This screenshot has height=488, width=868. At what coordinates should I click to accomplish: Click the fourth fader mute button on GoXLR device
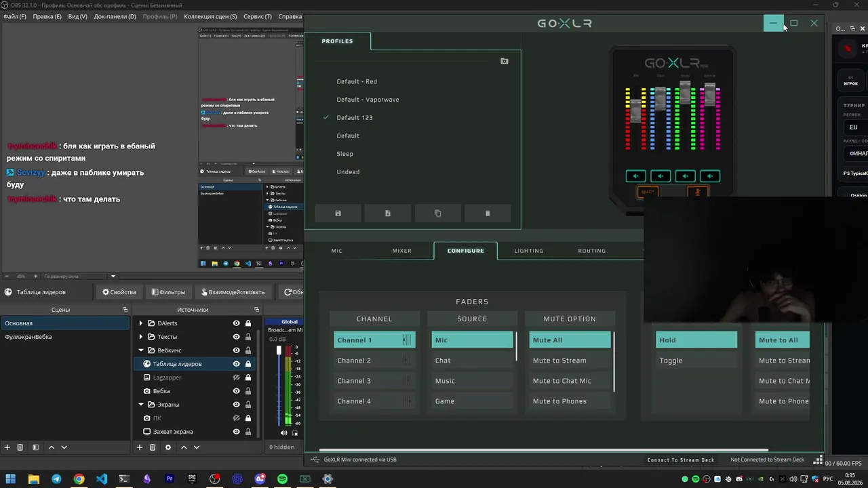[x=710, y=176]
